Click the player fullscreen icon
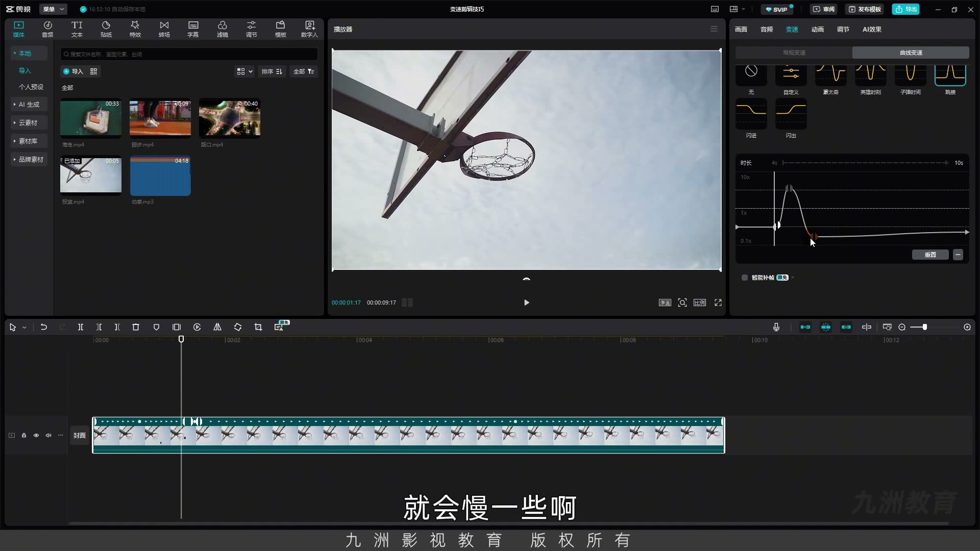Screen dimensions: 980x551 (718, 303)
